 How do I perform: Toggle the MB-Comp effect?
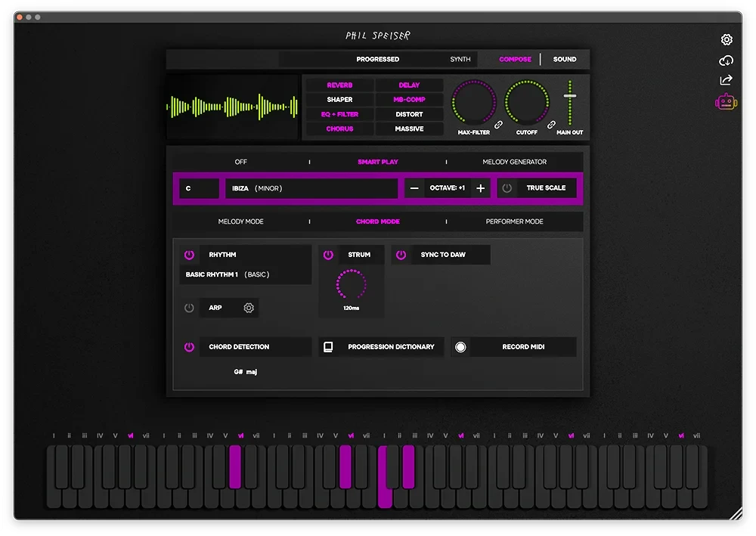(409, 100)
